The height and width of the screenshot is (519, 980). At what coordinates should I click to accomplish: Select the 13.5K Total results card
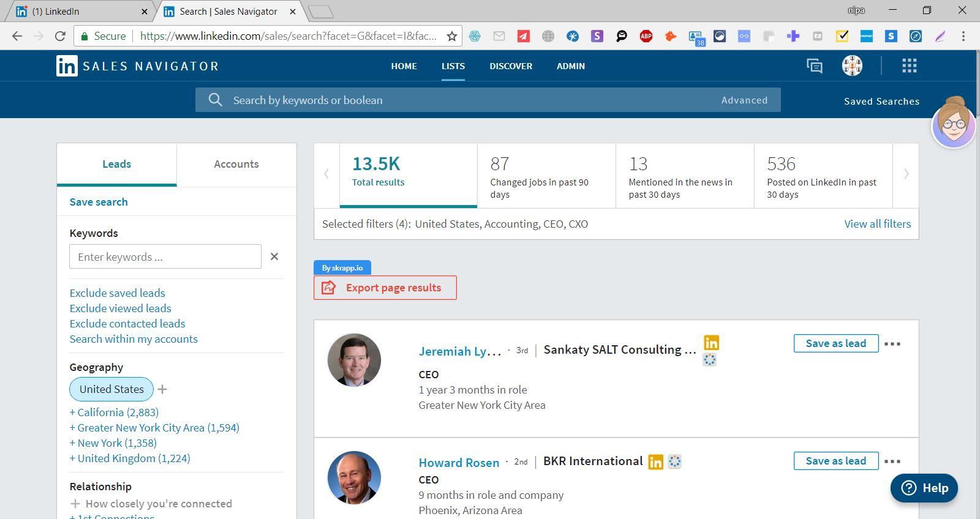pyautogui.click(x=409, y=176)
